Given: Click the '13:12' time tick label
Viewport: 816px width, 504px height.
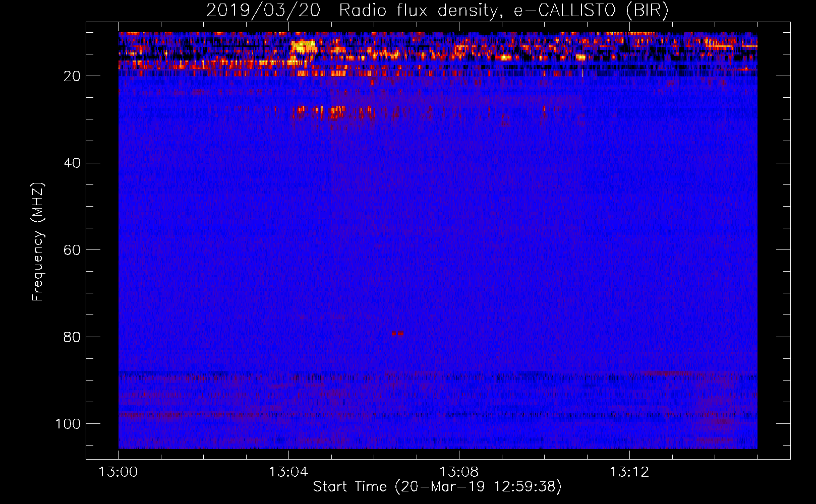Looking at the screenshot, I should coord(629,472).
